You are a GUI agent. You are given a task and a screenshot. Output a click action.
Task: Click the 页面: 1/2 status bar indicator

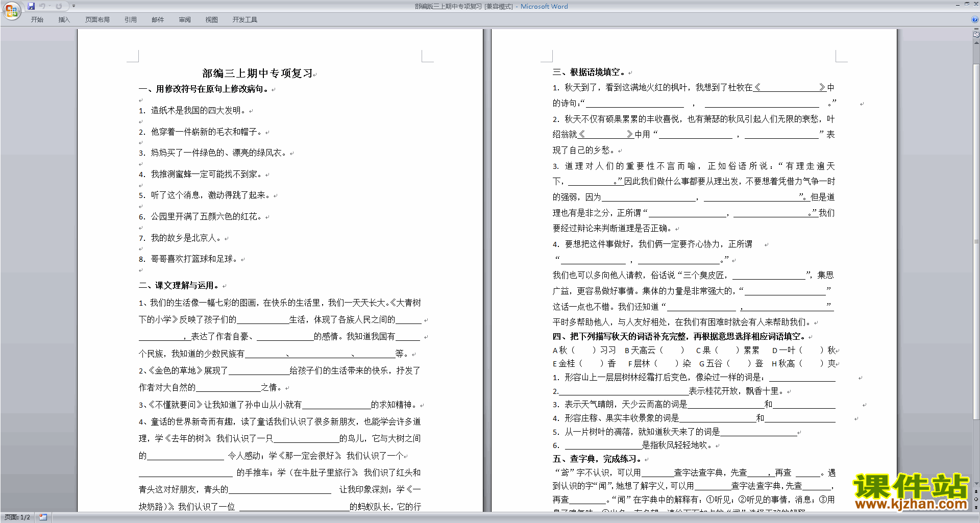[17, 517]
